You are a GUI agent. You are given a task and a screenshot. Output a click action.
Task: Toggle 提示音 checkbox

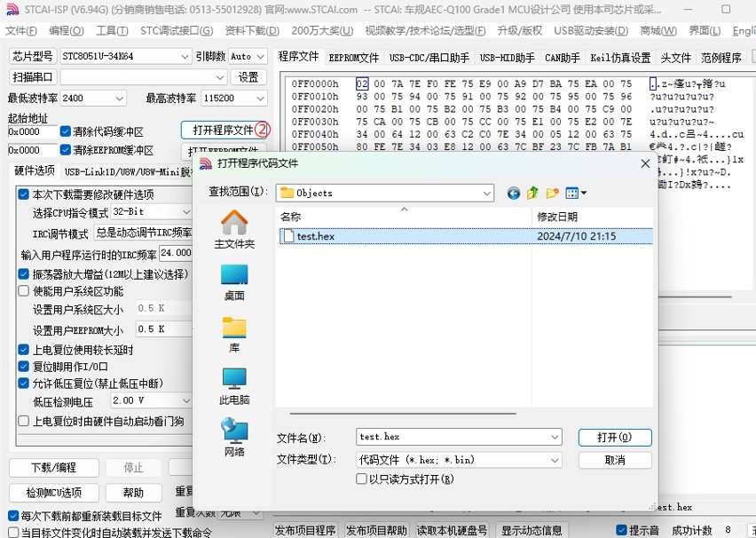click(622, 530)
